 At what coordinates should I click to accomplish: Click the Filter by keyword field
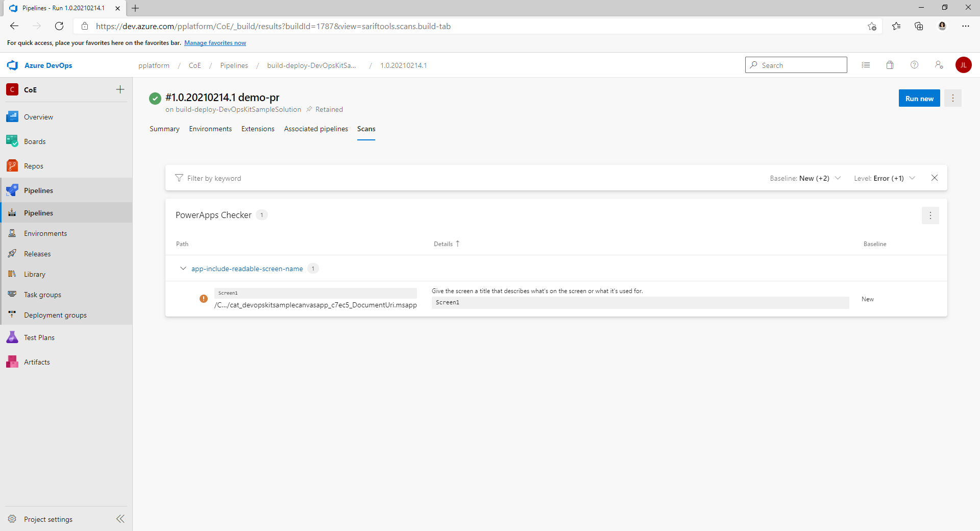[x=214, y=178]
